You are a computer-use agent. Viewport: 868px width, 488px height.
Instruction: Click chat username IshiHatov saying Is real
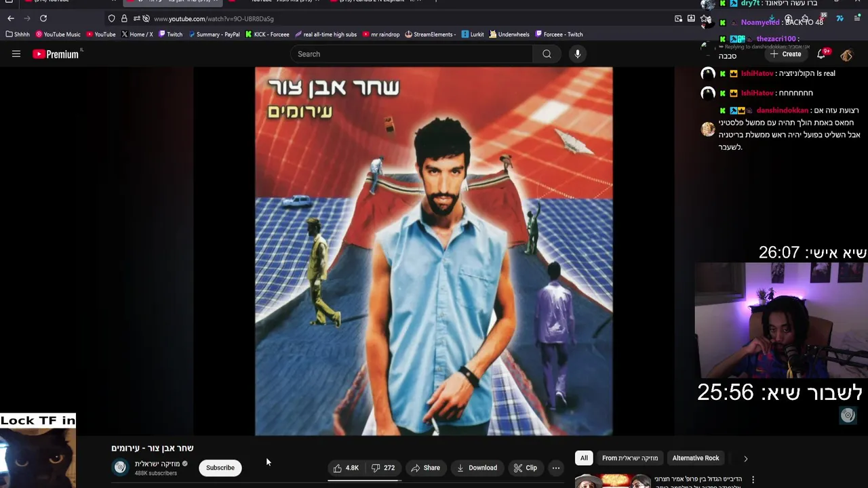coord(757,73)
